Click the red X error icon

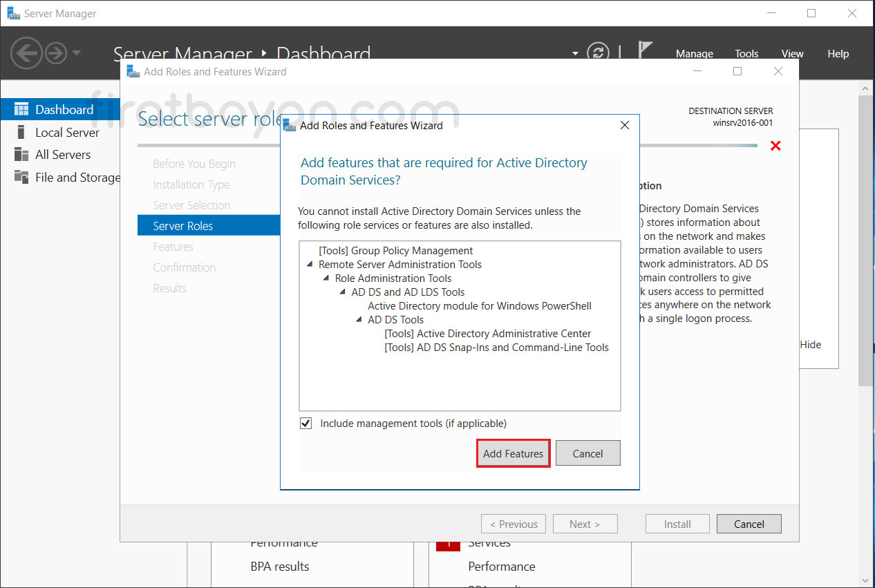click(775, 146)
